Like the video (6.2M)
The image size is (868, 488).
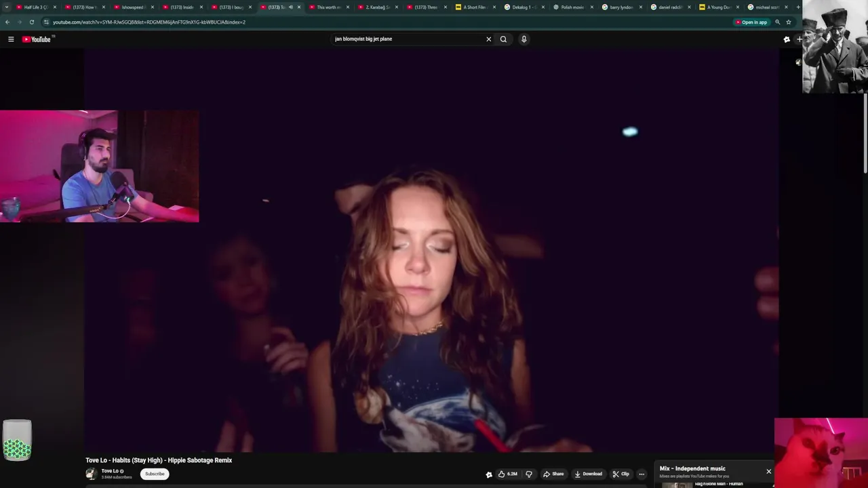pyautogui.click(x=508, y=474)
